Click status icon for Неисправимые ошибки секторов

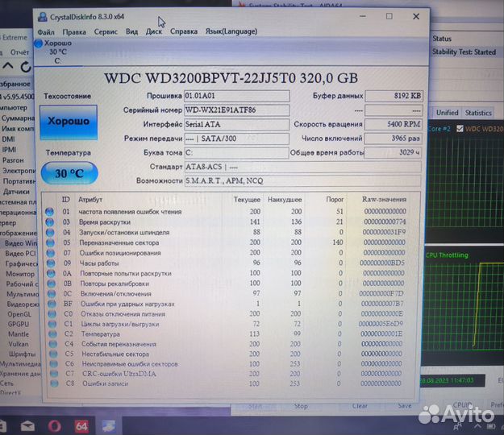[x=54, y=364]
